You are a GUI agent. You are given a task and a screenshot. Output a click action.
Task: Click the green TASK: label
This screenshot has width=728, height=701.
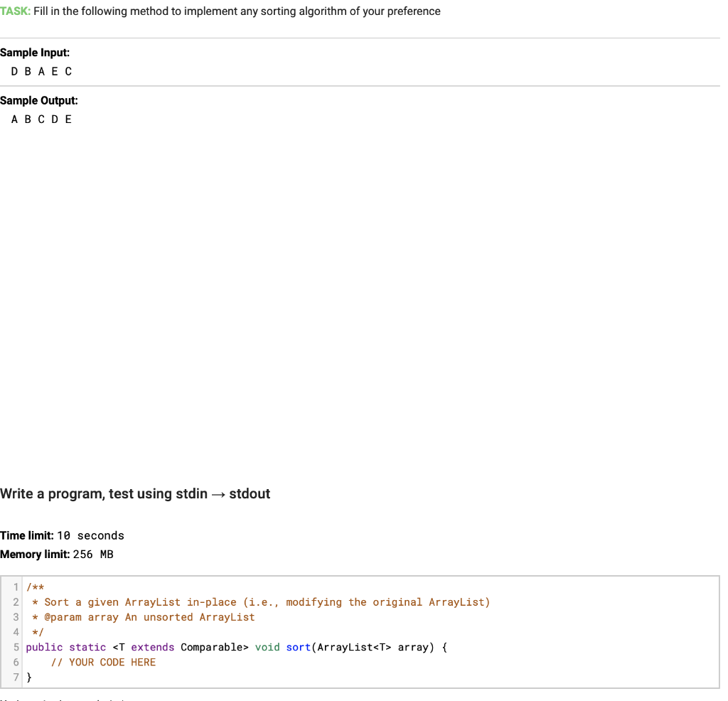[x=16, y=11]
